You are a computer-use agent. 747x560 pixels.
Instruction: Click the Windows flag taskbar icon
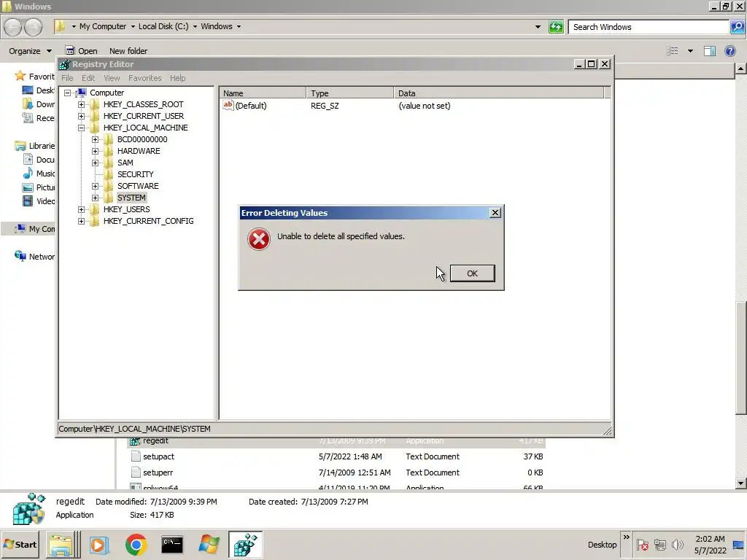(x=209, y=544)
